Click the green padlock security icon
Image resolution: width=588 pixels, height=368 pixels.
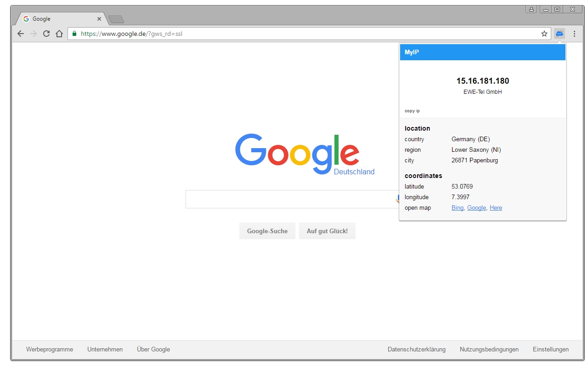point(74,34)
